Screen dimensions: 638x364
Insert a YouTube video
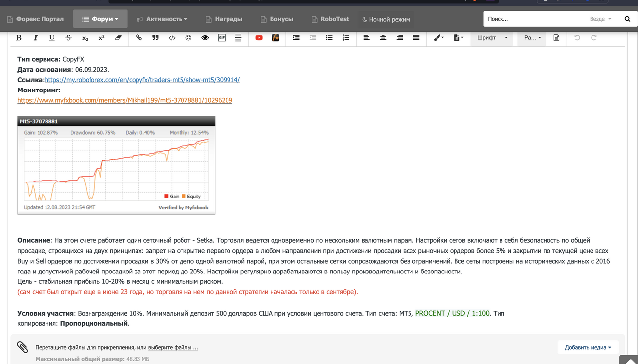pos(259,38)
